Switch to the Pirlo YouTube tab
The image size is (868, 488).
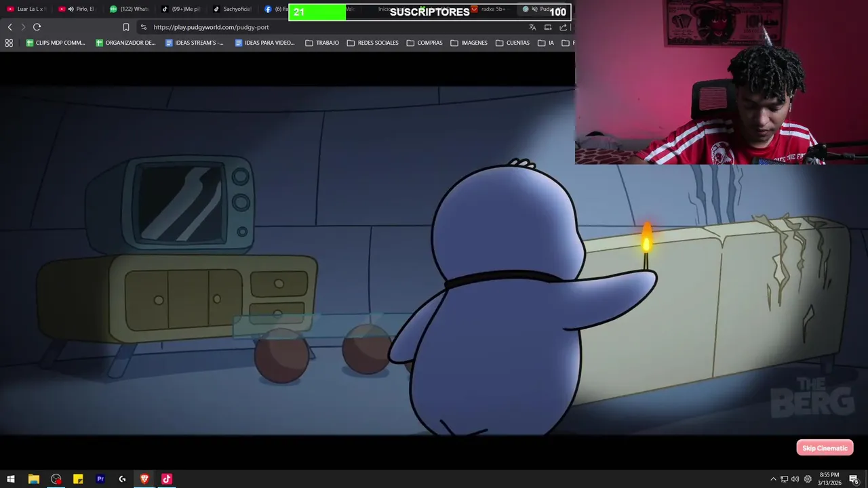[x=77, y=9]
